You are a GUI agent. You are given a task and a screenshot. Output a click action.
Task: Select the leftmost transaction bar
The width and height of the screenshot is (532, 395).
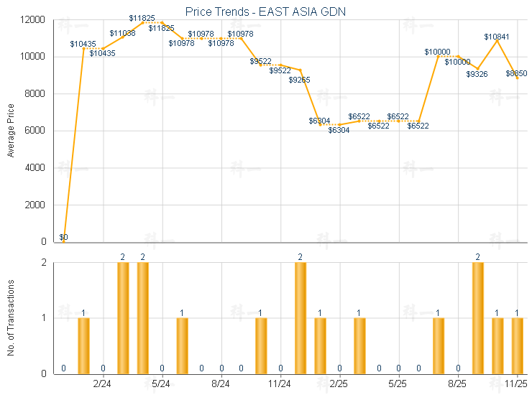(x=83, y=345)
